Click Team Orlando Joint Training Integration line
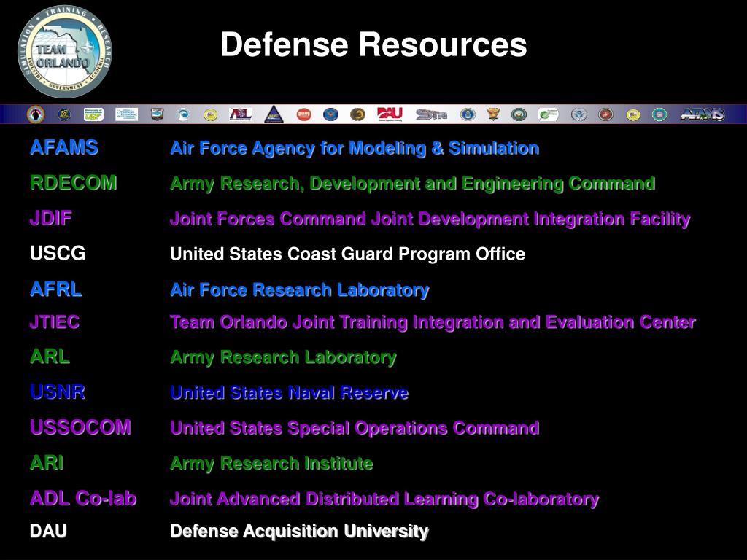The width and height of the screenshot is (747, 560). (433, 322)
